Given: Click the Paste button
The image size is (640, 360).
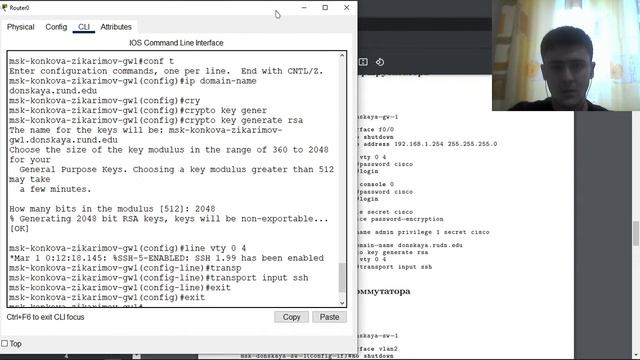Looking at the screenshot, I should tap(329, 317).
